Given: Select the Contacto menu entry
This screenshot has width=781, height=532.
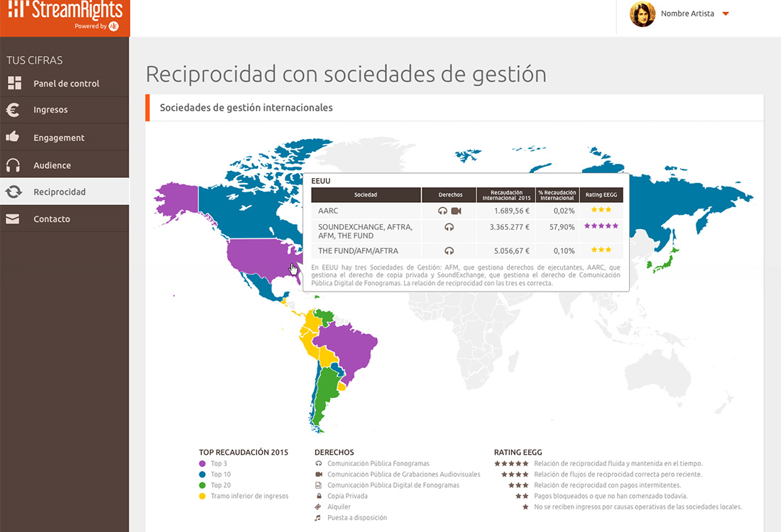Looking at the screenshot, I should coord(52,219).
